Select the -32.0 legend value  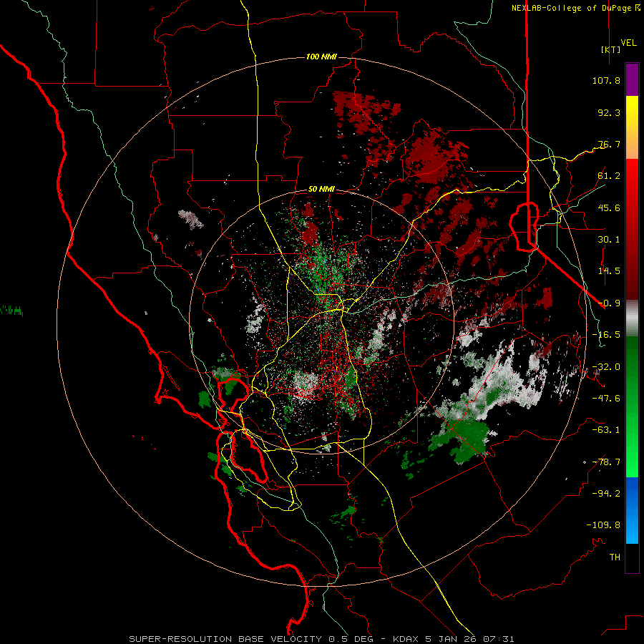coord(606,367)
